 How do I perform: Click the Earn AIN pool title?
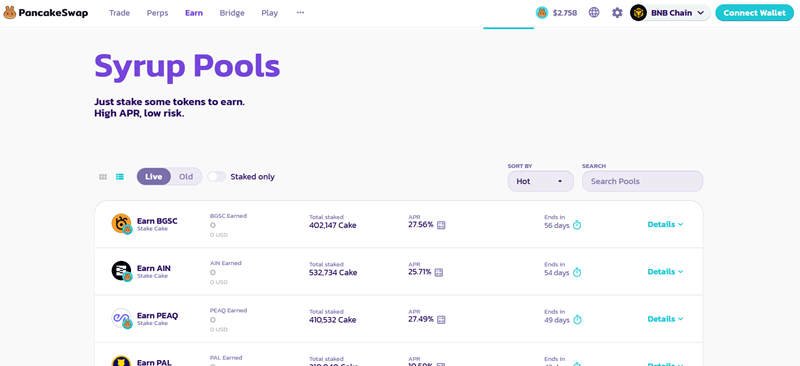coord(154,269)
